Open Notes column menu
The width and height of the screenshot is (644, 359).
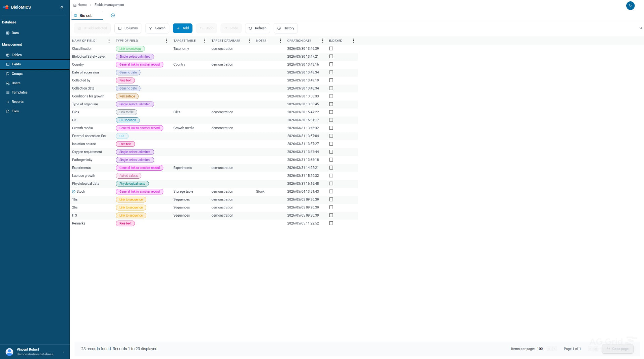(x=280, y=41)
